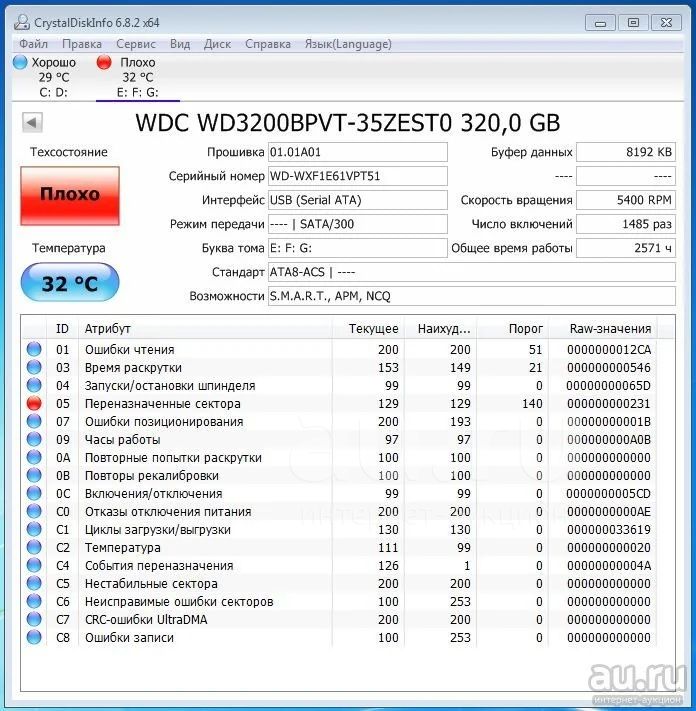Open the Диск menu

217,44
